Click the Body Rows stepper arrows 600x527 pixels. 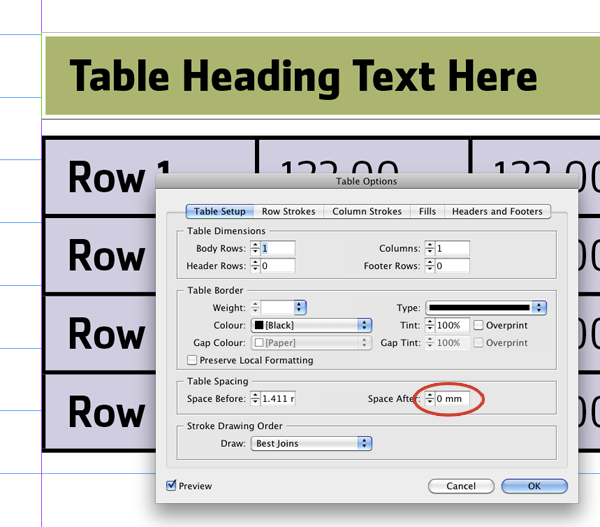(x=255, y=248)
